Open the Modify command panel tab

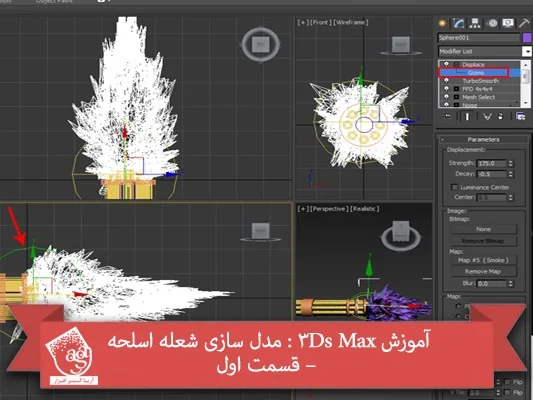[459, 23]
